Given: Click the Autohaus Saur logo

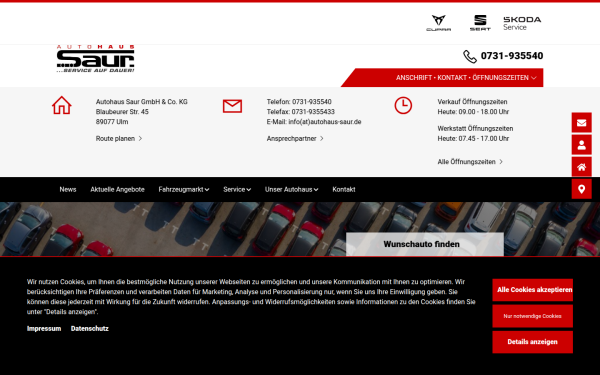Looking at the screenshot, I should pyautogui.click(x=95, y=59).
